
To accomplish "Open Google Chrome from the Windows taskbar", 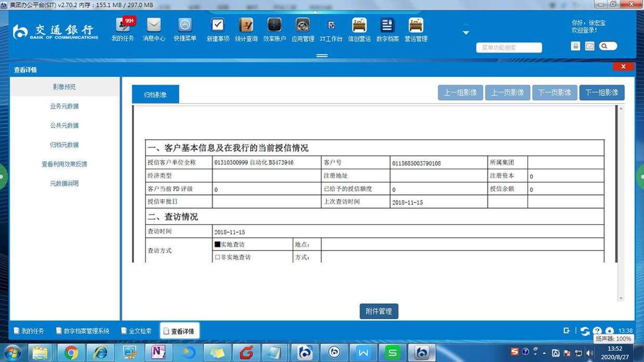I will (x=71, y=353).
